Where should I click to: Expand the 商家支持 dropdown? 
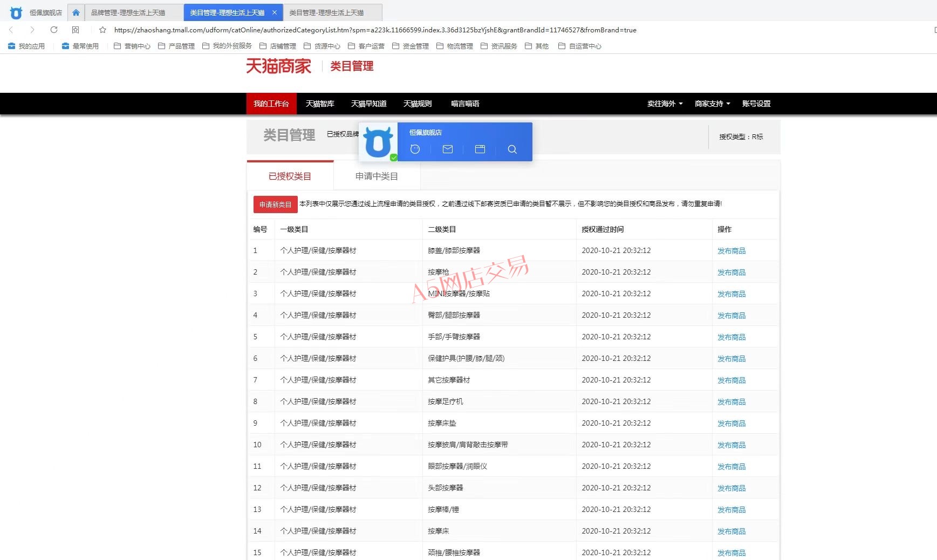[x=712, y=104]
